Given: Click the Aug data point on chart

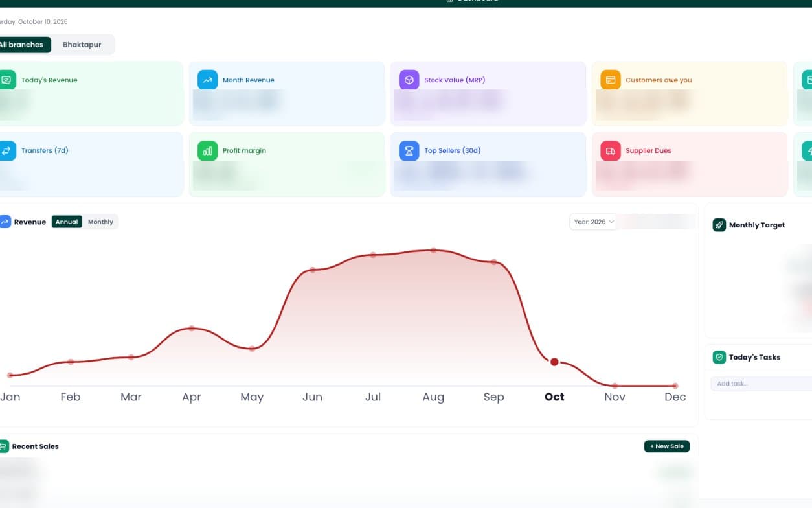Looking at the screenshot, I should [433, 250].
